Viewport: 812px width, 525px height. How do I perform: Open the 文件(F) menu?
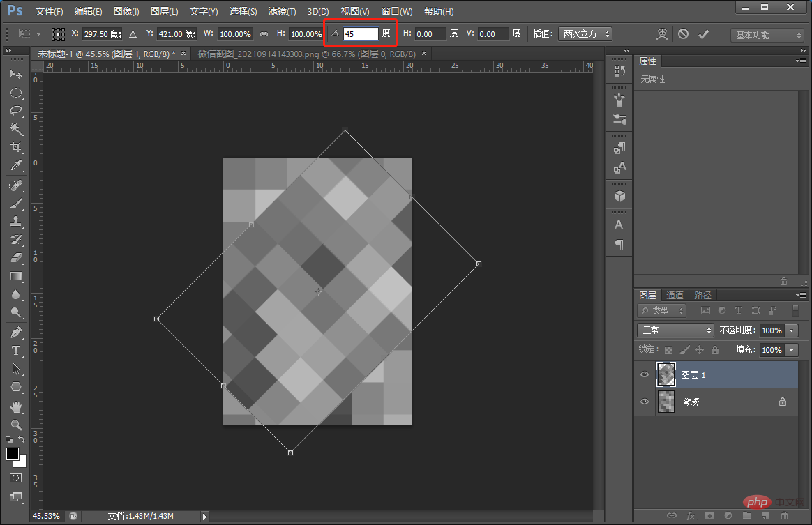50,11
